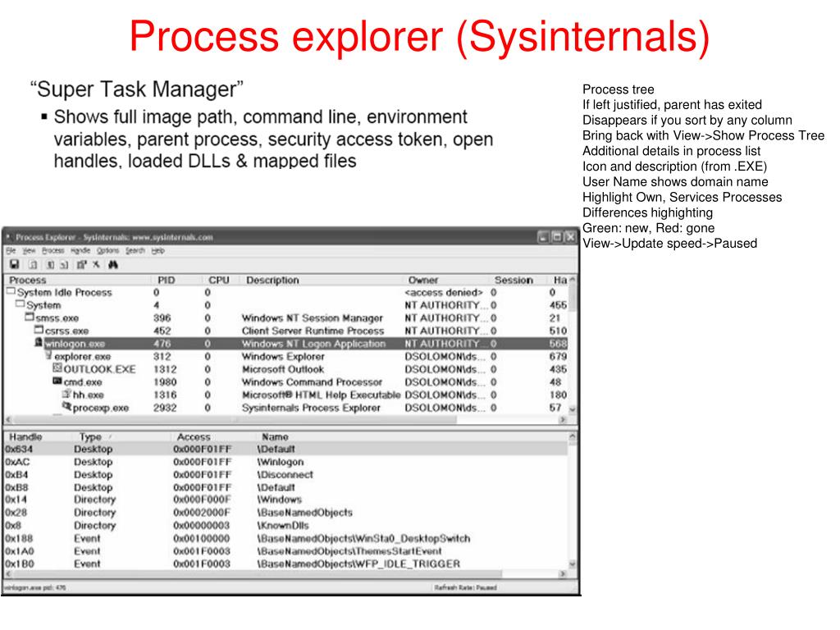Screen dimensions: 840x630
Task: Click the handle list vertical scrollbar down arrow
Action: (572, 564)
